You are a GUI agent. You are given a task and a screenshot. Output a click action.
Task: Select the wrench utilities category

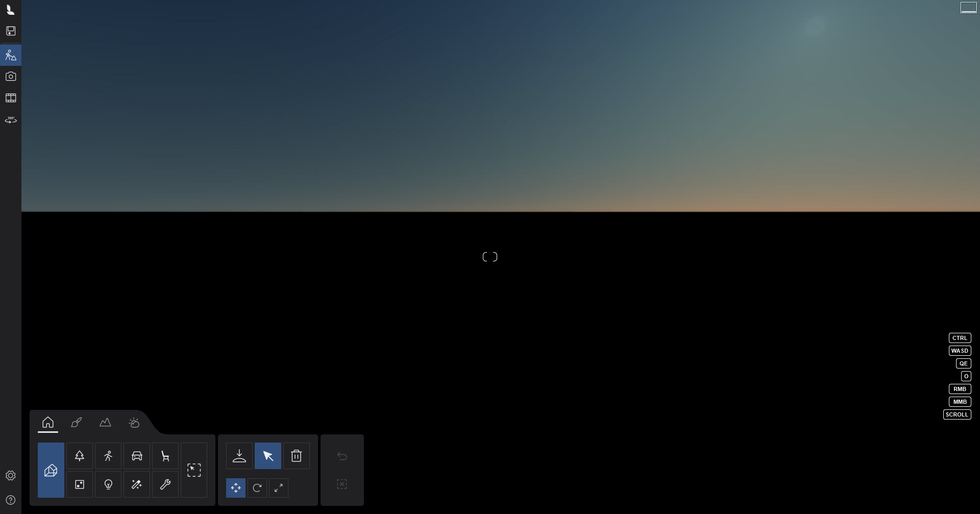click(x=165, y=484)
